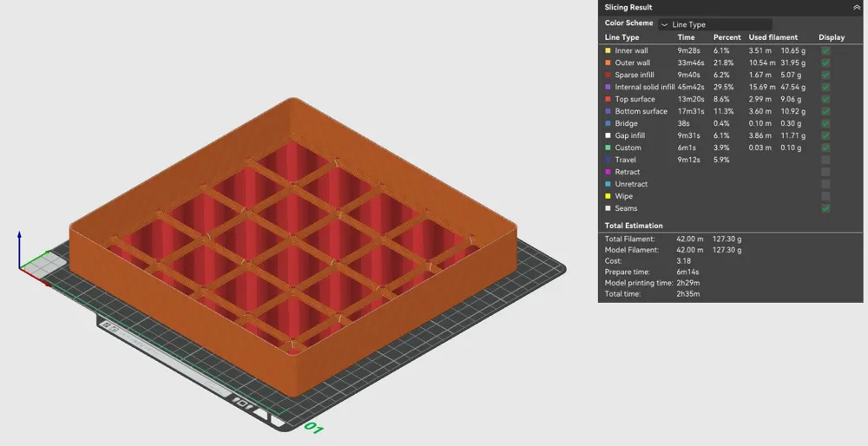Toggle Internal solid infill display checkbox
Image resolution: width=868 pixels, height=446 pixels.
click(x=825, y=87)
